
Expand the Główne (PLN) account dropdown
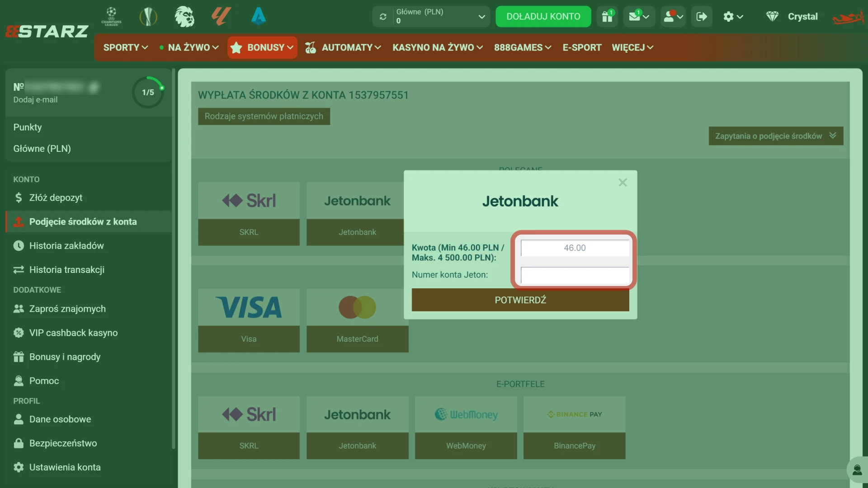pos(481,17)
